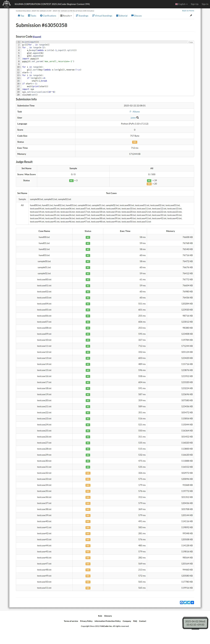Share the submission on Twitter
This screenshot has width=210, height=644.
pos(185,602)
